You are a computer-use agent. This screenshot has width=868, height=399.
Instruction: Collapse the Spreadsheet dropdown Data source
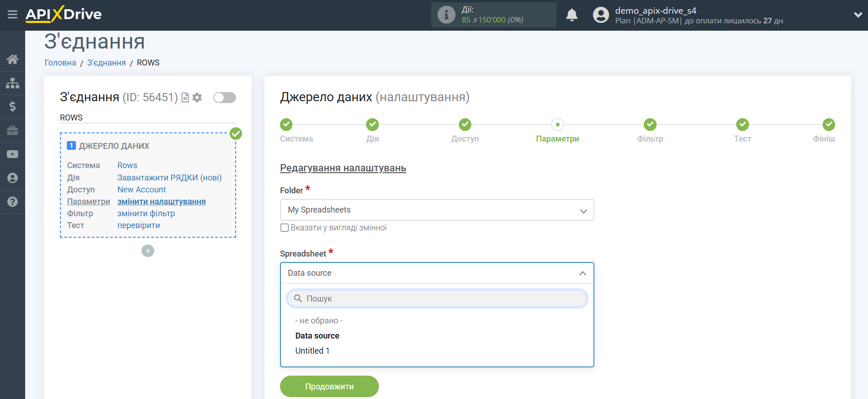pyautogui.click(x=437, y=273)
